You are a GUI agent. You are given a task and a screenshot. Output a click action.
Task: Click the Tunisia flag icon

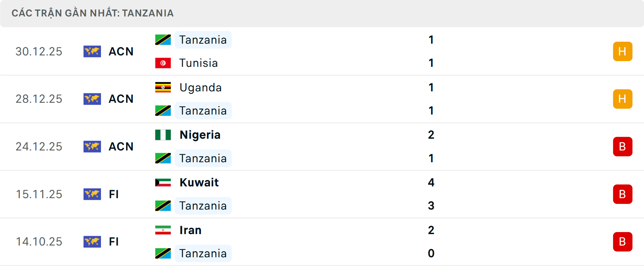click(163, 63)
